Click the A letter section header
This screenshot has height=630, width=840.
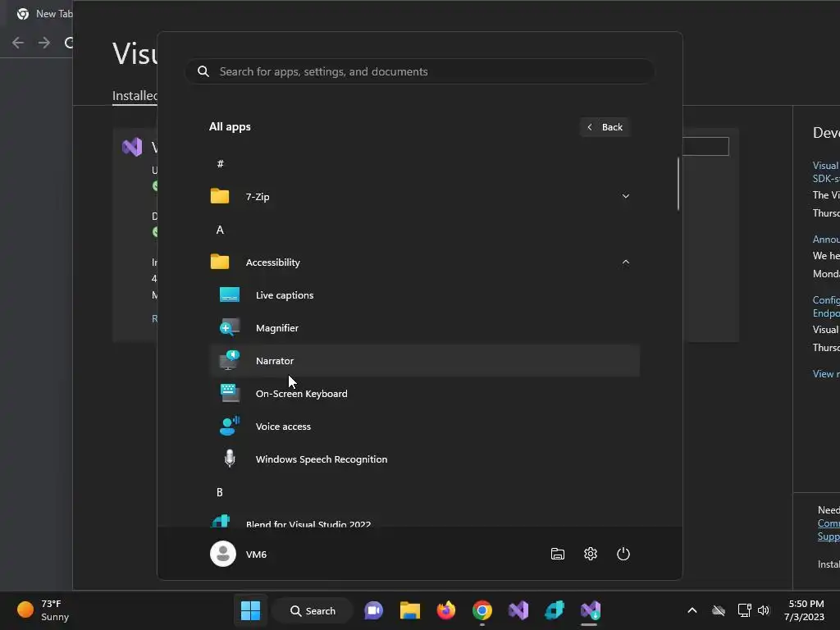pos(220,230)
